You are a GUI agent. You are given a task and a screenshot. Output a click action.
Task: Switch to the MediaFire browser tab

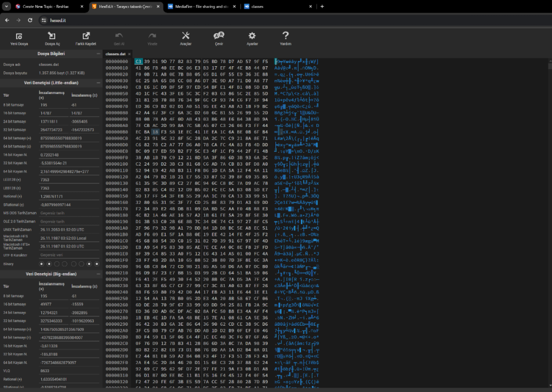(201, 7)
